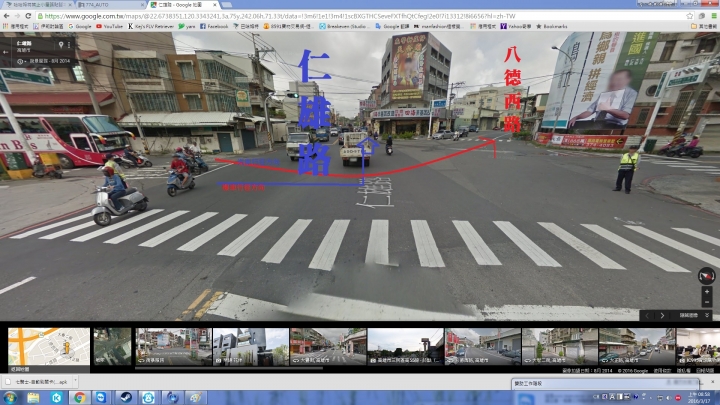Expand the other bookmarks folder
The height and width of the screenshot is (405, 720).
pos(703,26)
